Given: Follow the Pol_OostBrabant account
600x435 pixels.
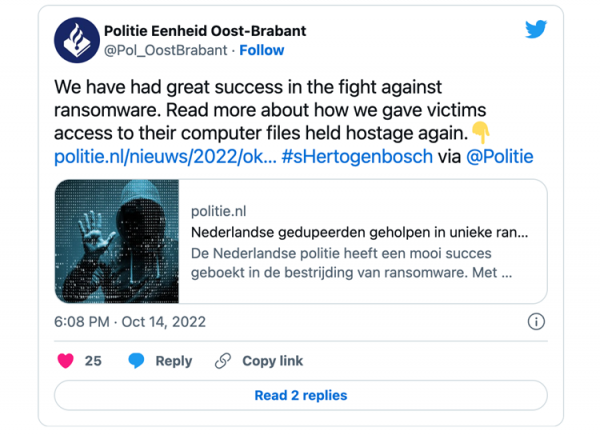Looking at the screenshot, I should point(262,50).
